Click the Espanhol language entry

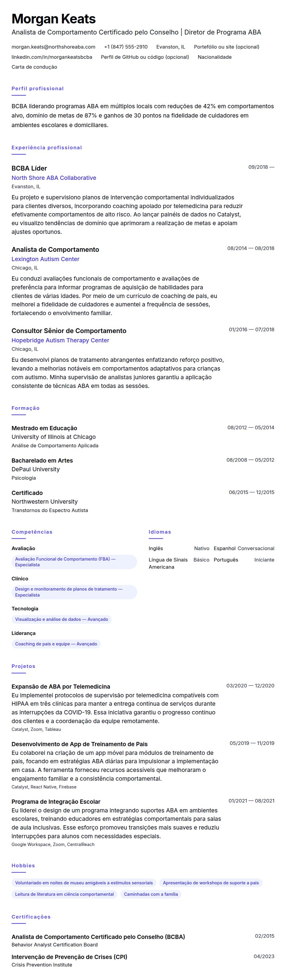tap(244, 549)
